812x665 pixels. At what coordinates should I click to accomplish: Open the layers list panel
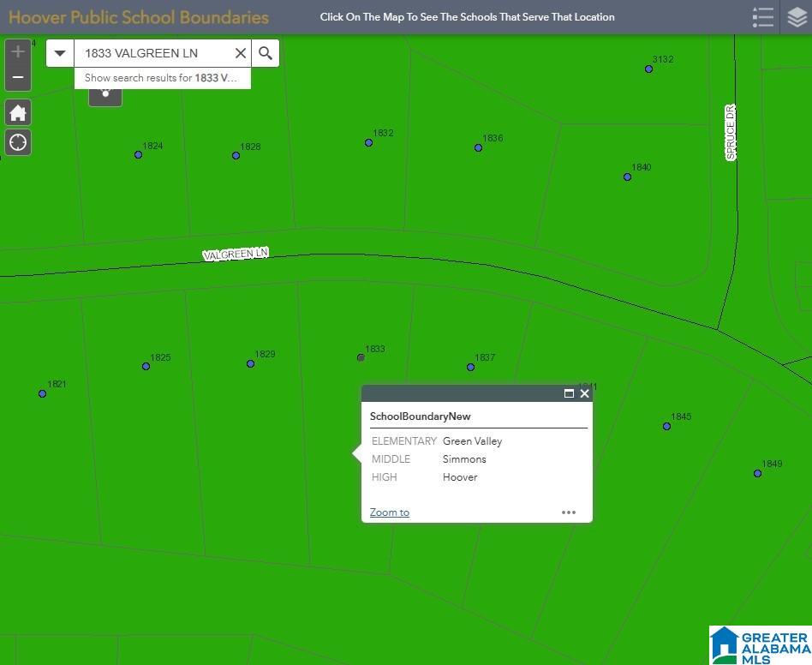(797, 17)
